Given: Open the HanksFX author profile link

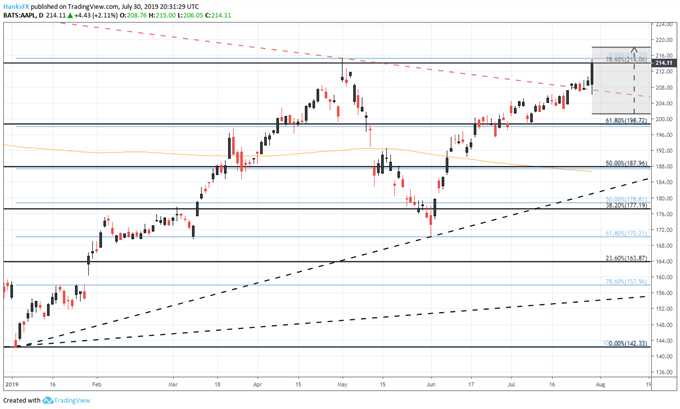Looking at the screenshot, I should [x=16, y=7].
